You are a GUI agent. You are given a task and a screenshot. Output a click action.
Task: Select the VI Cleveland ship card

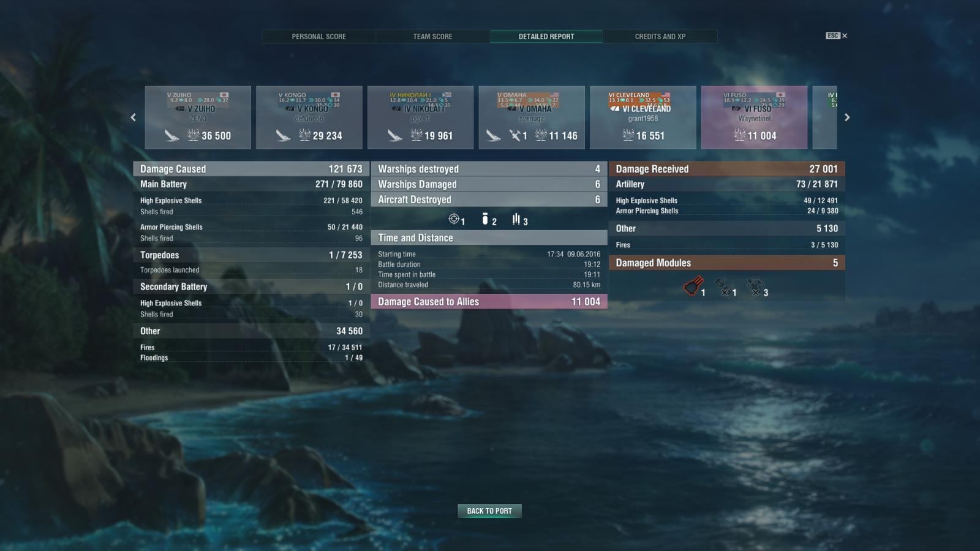[x=643, y=117]
